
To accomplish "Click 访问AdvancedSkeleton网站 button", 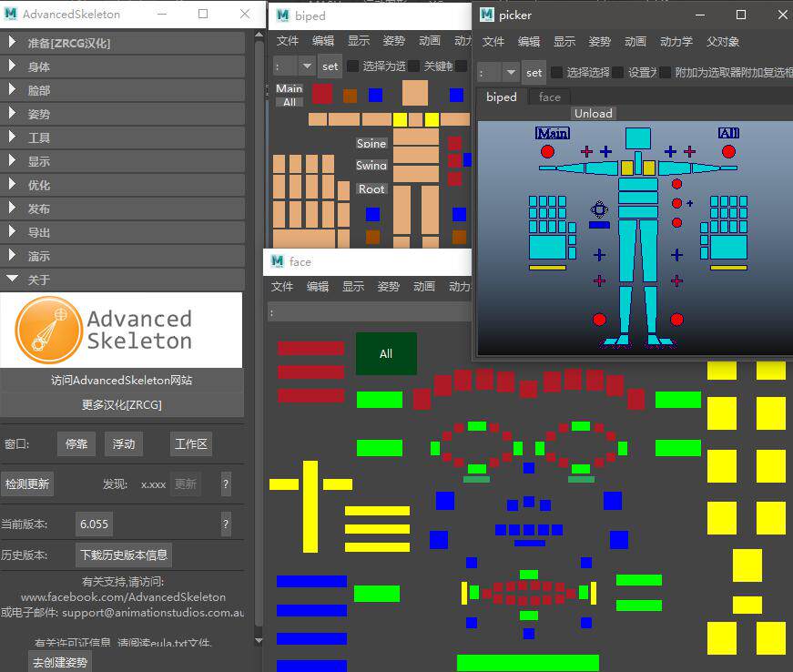I will coord(121,381).
